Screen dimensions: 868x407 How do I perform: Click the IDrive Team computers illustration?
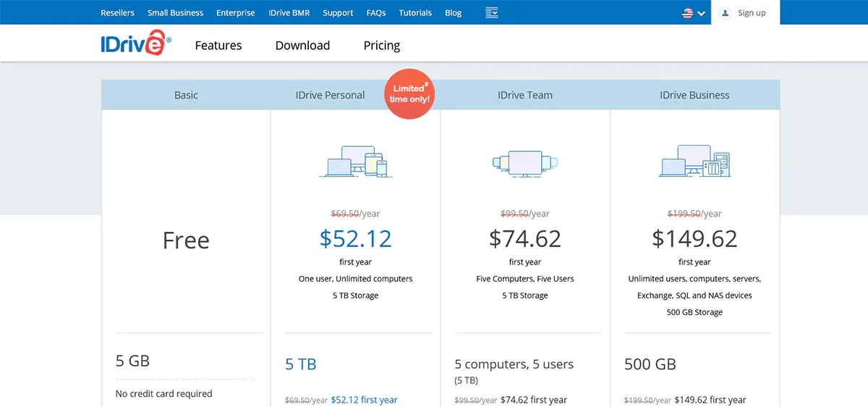tap(525, 163)
